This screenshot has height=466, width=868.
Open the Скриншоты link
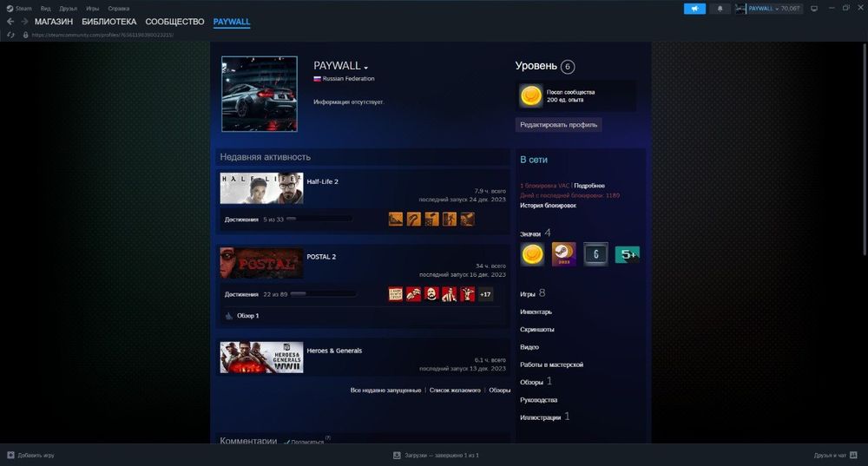(537, 329)
